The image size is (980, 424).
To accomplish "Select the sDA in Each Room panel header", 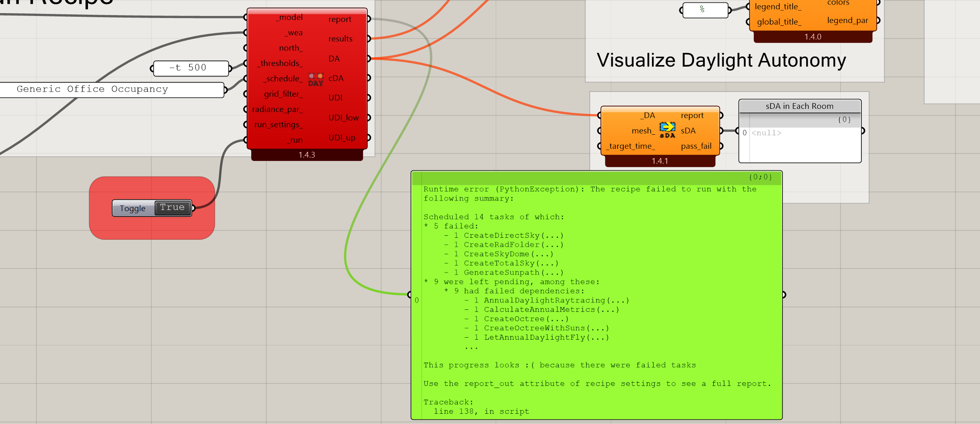I will point(799,106).
